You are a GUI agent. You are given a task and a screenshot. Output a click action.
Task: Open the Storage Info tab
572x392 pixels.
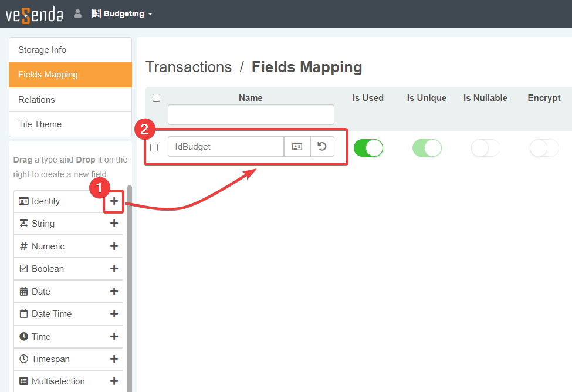pyautogui.click(x=70, y=50)
